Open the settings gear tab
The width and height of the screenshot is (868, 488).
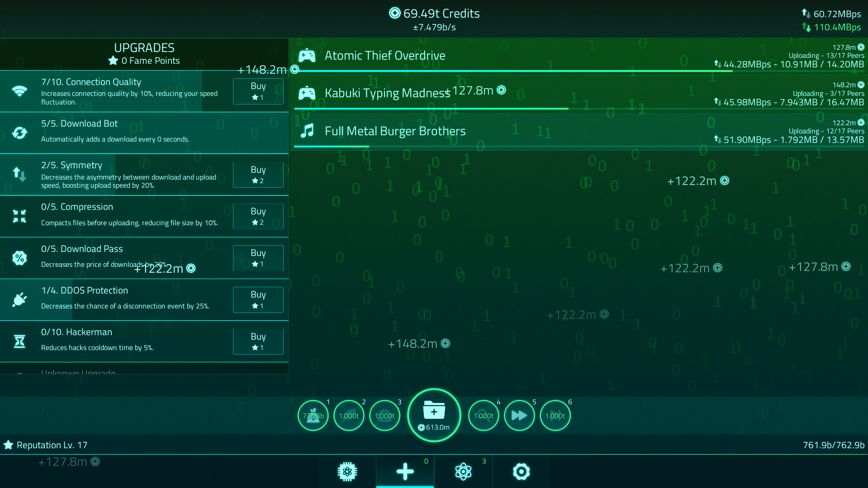coord(521,472)
